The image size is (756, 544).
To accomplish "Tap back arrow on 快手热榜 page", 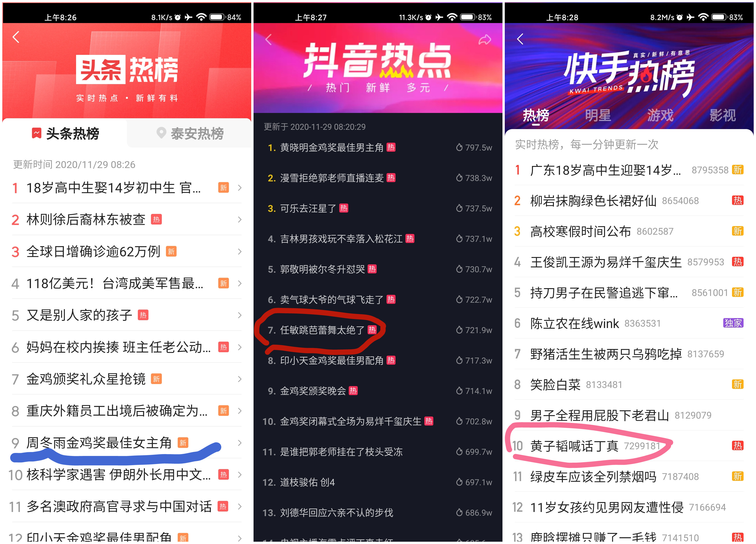I will [520, 39].
